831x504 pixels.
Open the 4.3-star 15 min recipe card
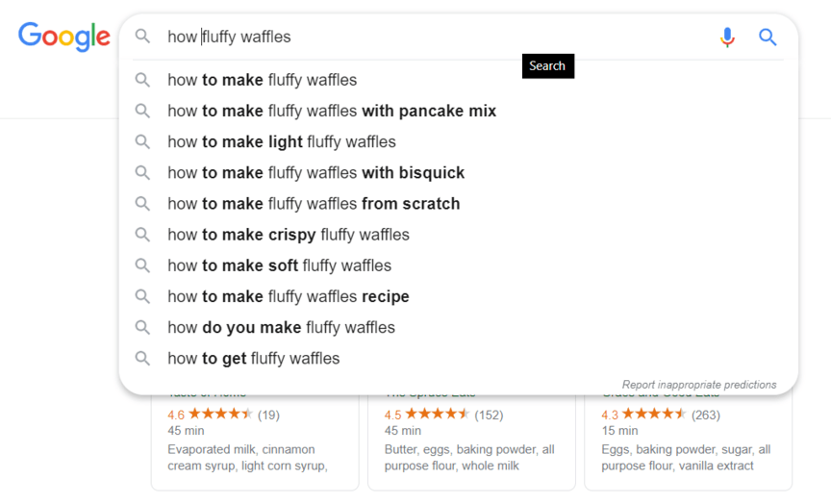coord(688,442)
